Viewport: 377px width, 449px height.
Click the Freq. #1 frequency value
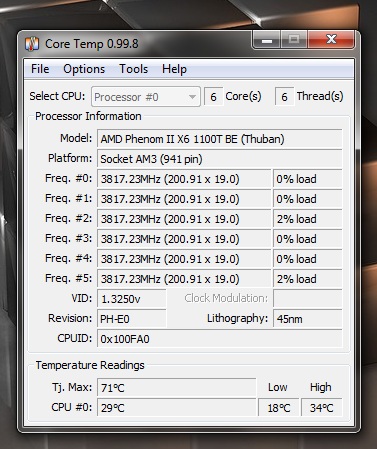[x=184, y=199]
